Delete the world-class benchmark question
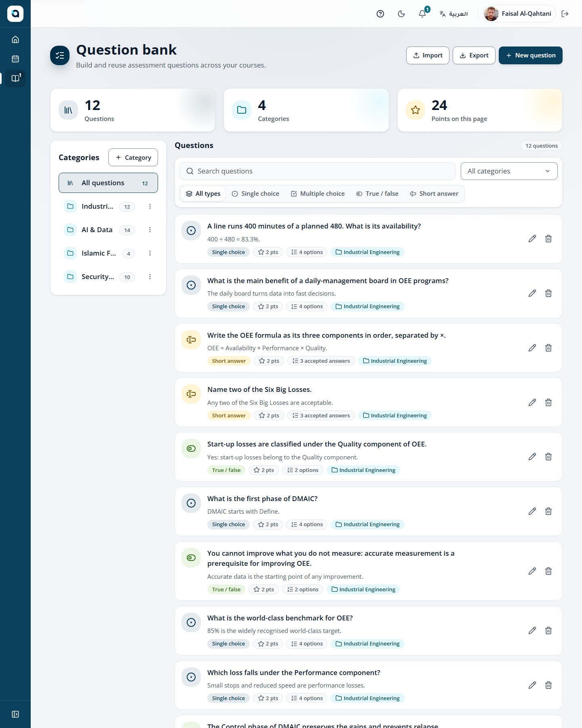 [x=548, y=631]
